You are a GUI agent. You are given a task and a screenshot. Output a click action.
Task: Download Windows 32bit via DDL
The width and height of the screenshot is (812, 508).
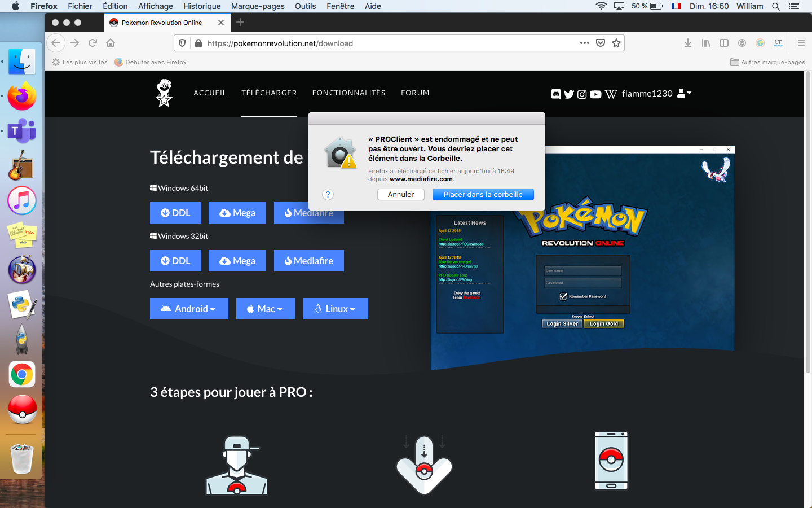[175, 261]
